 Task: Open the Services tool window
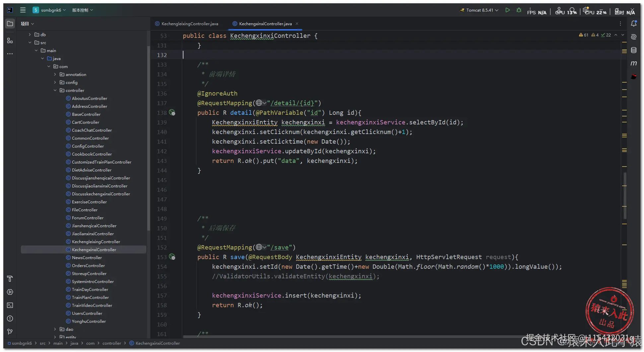10,292
